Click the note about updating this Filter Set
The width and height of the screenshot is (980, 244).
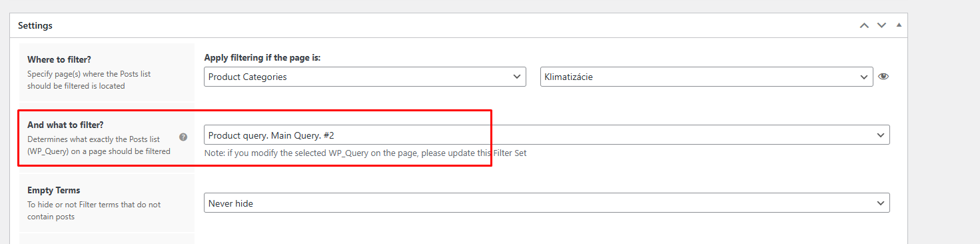pos(365,153)
